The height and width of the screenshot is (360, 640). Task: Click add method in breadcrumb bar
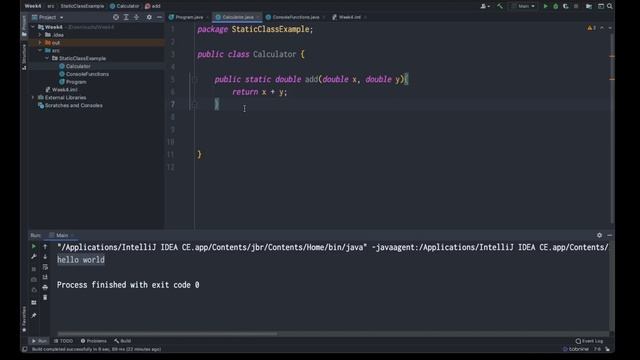click(153, 6)
